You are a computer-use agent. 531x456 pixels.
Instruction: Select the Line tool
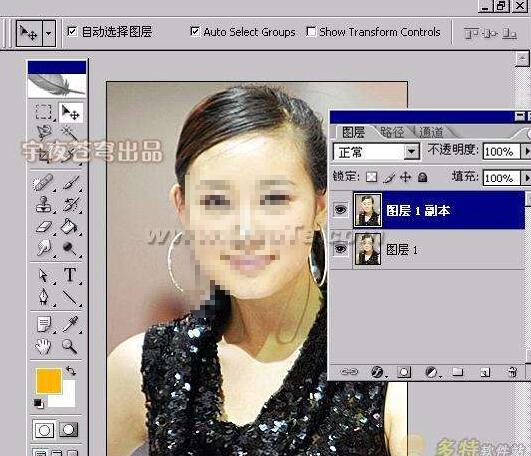(70, 297)
